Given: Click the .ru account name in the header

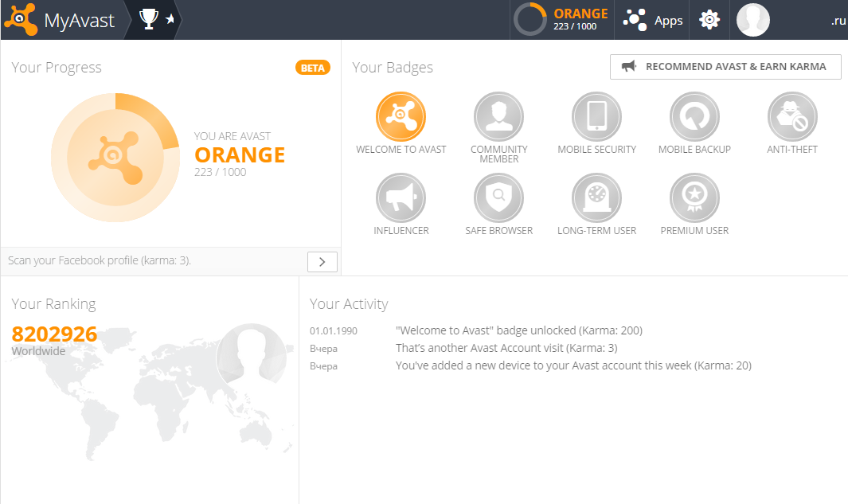Looking at the screenshot, I should [838, 21].
